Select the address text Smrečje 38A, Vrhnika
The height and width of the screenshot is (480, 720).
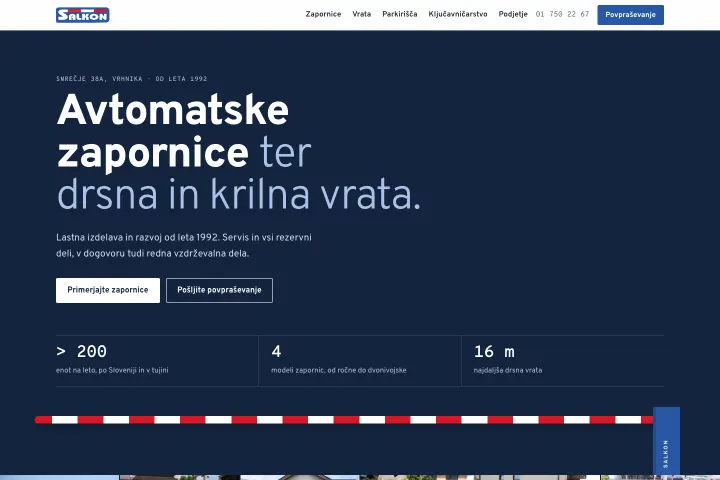99,79
